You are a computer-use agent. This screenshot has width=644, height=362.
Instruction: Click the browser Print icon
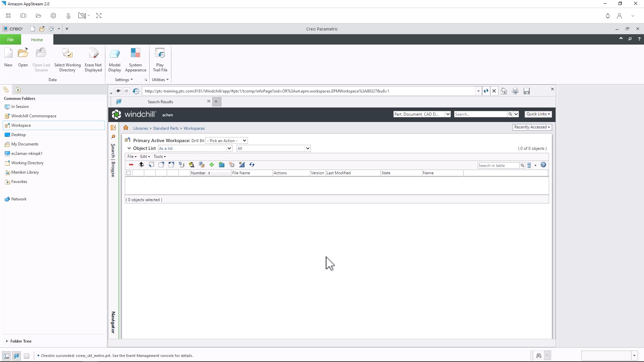point(515,91)
